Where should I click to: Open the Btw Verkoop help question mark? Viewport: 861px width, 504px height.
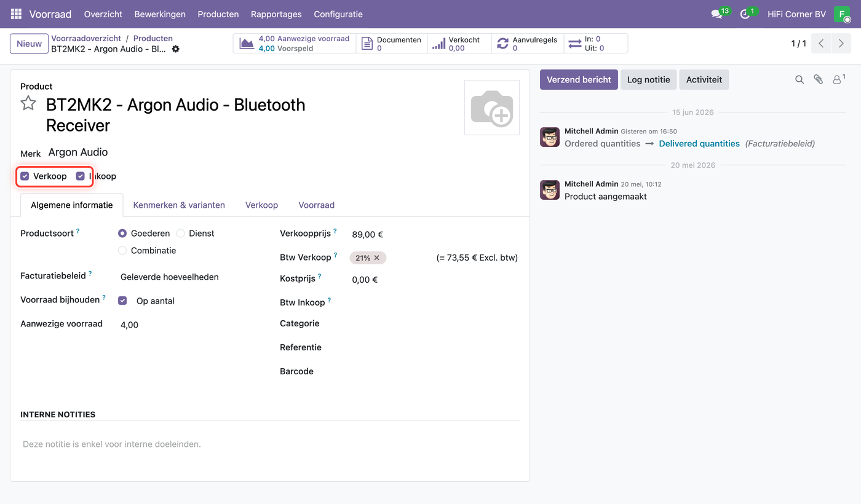point(336,255)
